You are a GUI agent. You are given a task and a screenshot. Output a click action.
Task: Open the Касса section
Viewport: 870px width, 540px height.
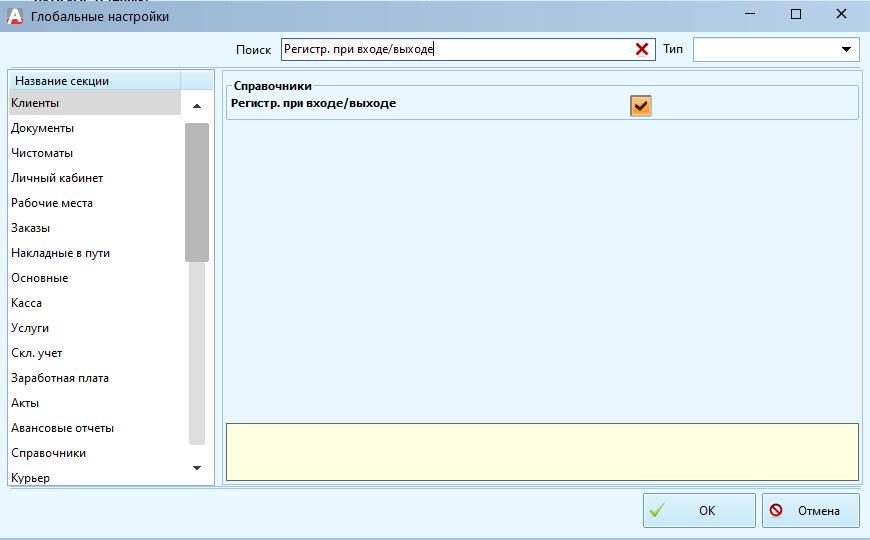click(27, 303)
